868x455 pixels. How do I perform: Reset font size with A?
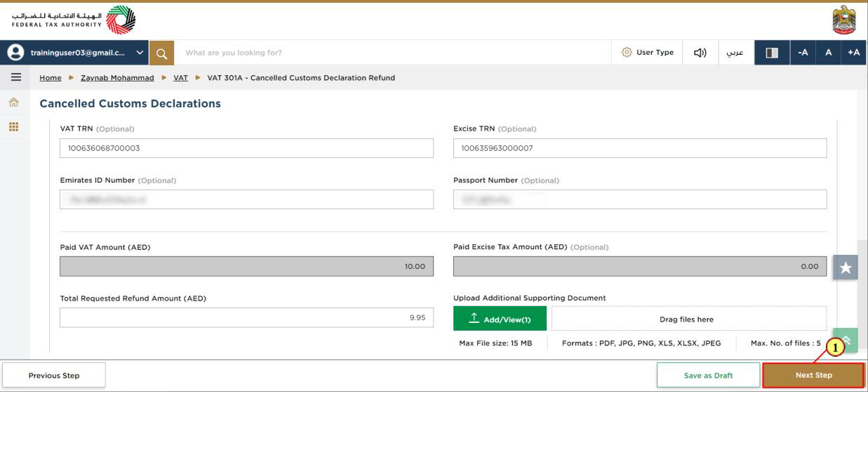coord(828,53)
